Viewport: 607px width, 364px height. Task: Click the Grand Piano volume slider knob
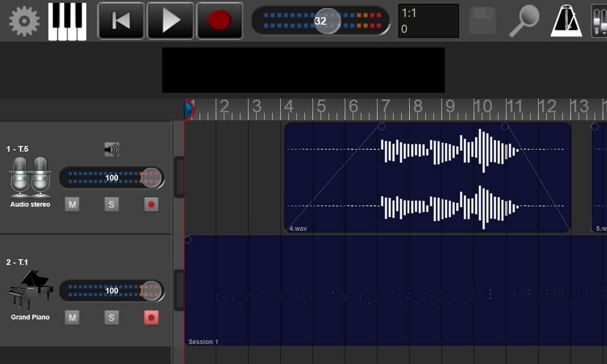pyautogui.click(x=151, y=291)
